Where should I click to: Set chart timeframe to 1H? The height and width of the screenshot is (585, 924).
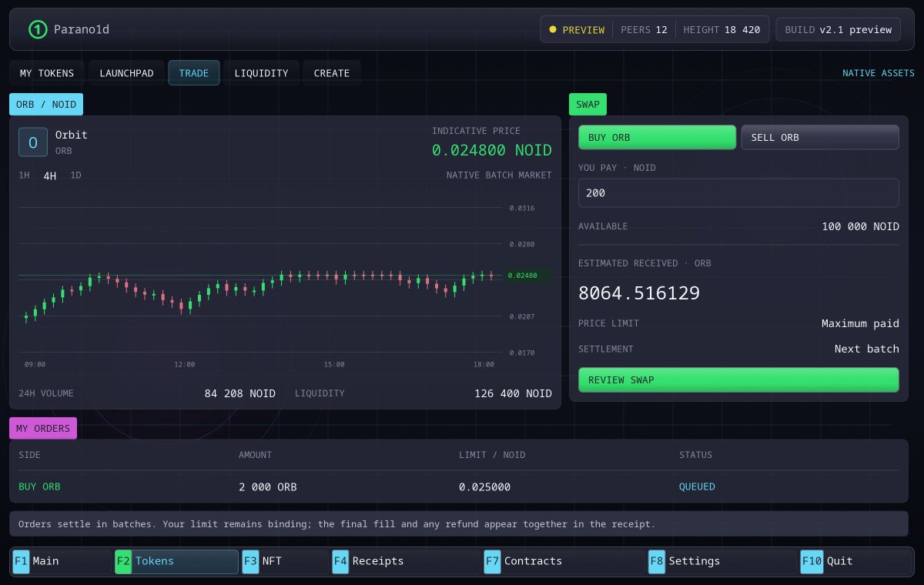[24, 175]
